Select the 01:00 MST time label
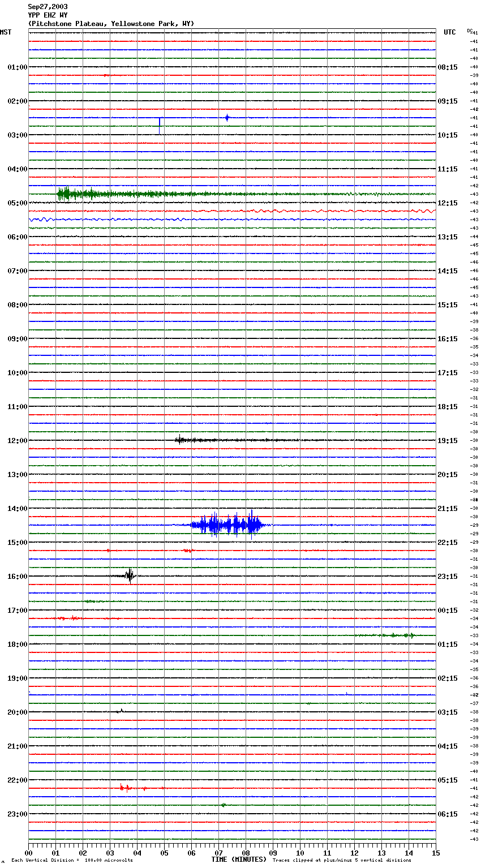Viewport: 481px width, 868px height. [18, 67]
